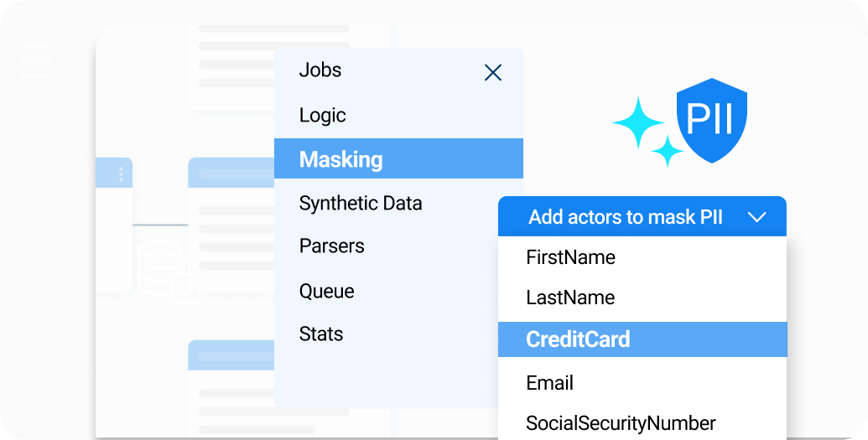Click the 'Add actors to mask PII' header
868x440 pixels.
tap(625, 218)
